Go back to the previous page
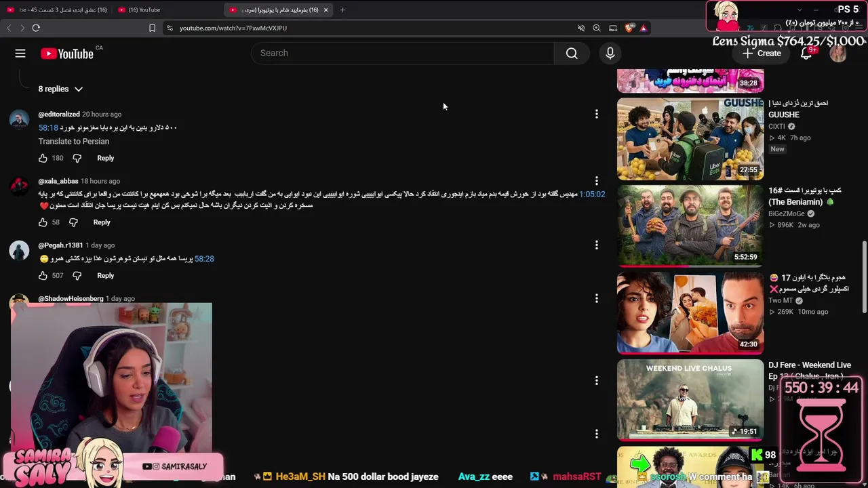This screenshot has height=488, width=868. 9,28
